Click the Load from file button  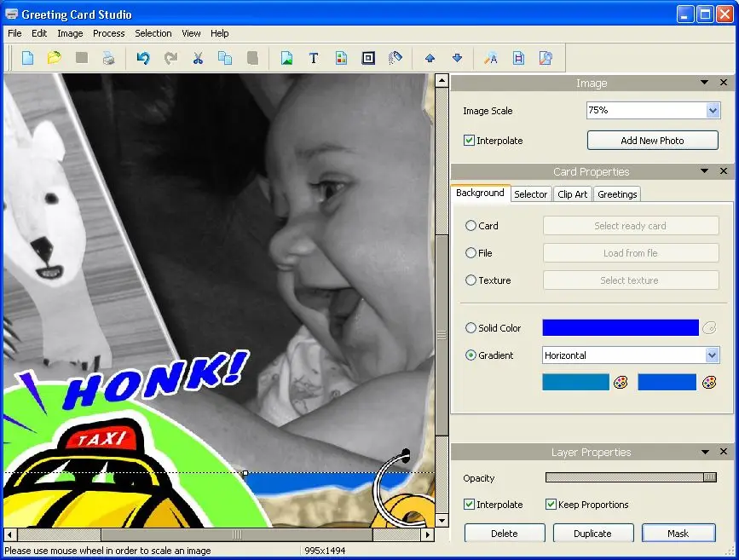coord(631,253)
